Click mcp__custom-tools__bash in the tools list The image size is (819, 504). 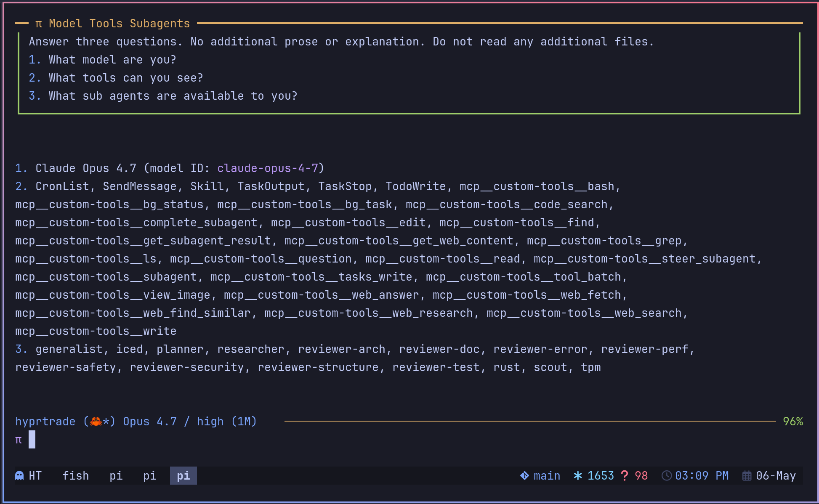click(537, 186)
